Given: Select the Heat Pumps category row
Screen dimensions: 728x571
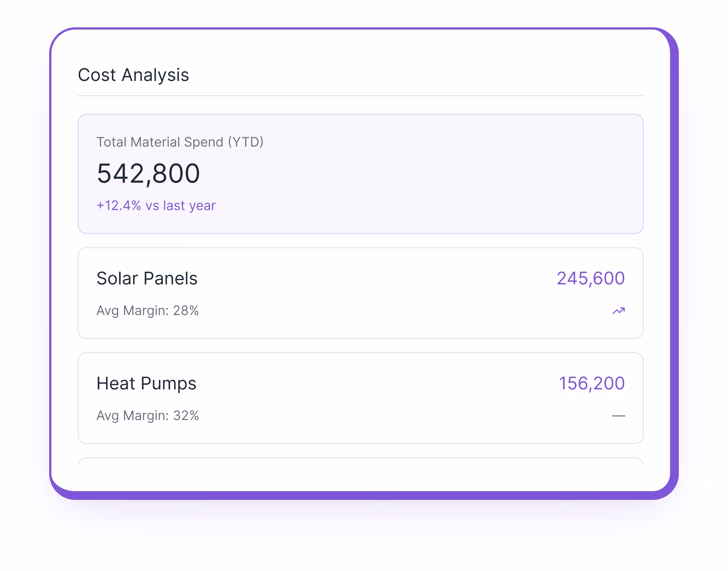Looking at the screenshot, I should (x=361, y=397).
